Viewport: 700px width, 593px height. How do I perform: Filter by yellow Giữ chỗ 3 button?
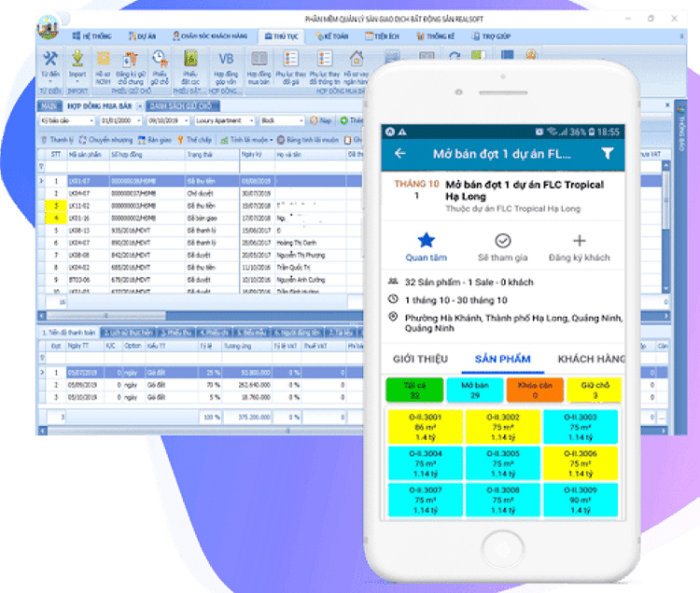click(x=595, y=389)
